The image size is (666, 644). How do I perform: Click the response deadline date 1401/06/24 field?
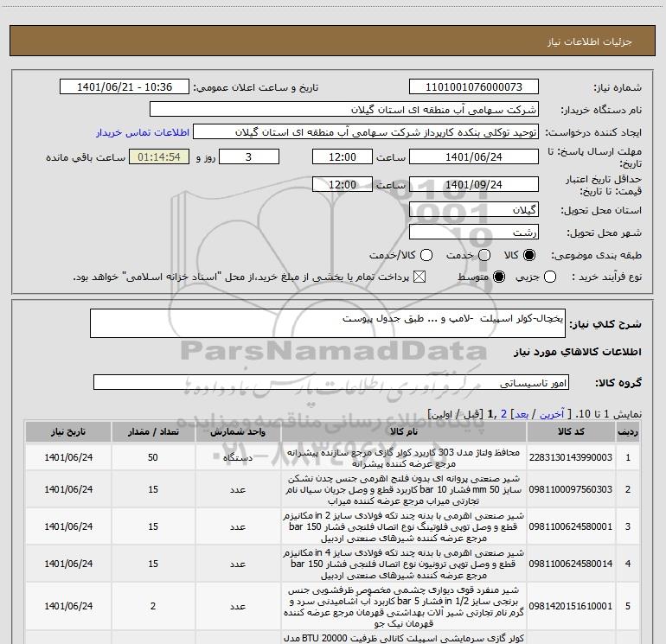point(474,156)
